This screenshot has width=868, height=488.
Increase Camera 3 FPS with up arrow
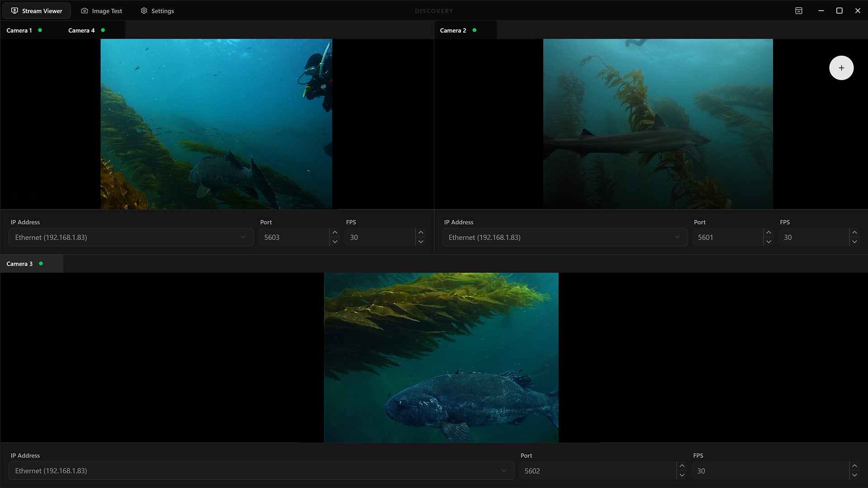tap(854, 466)
